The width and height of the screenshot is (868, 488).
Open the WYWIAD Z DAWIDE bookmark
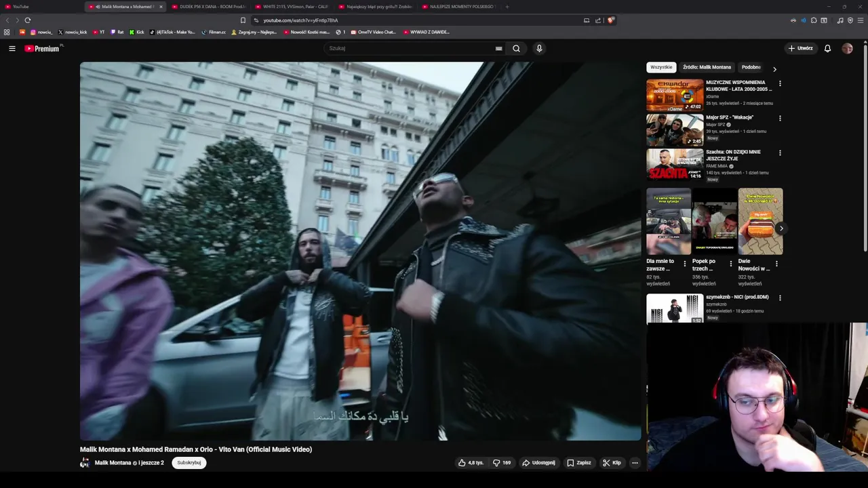pyautogui.click(x=426, y=32)
